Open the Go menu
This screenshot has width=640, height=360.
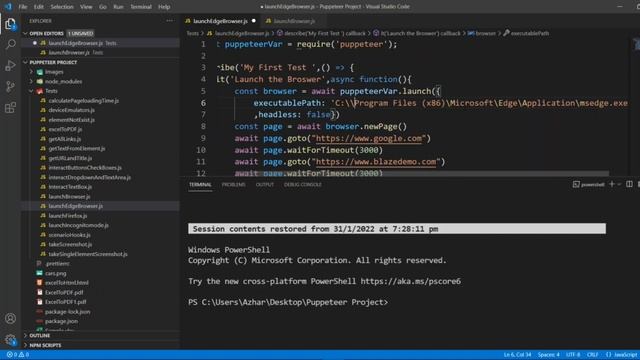click(x=103, y=7)
